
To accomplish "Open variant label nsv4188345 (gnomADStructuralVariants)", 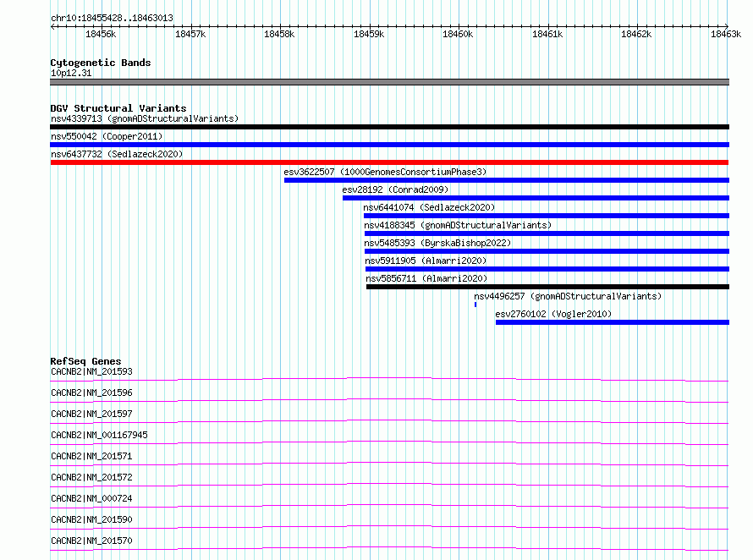I will click(x=458, y=225).
